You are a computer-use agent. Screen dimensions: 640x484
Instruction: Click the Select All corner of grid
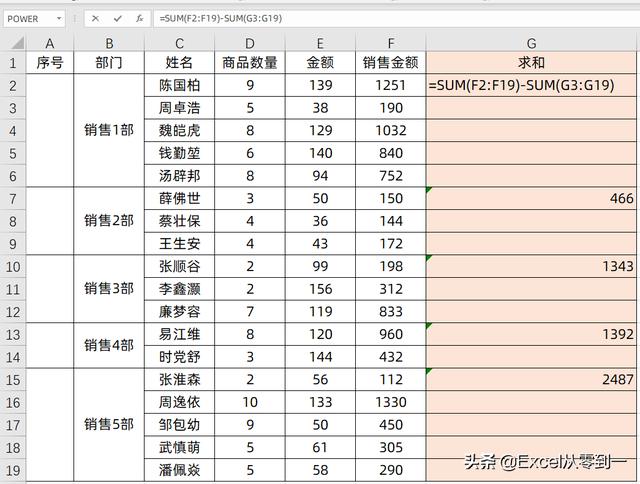[13, 42]
